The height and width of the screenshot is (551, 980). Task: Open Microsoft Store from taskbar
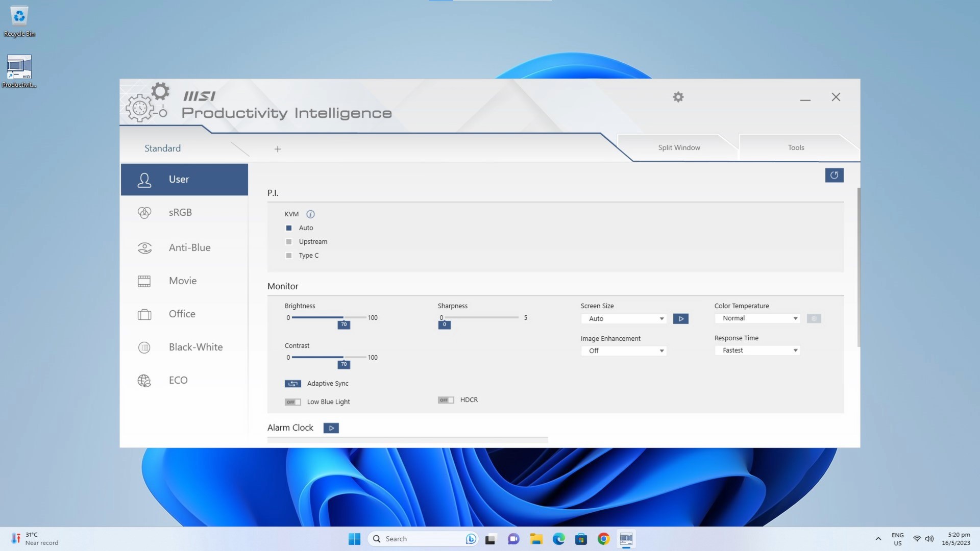click(x=581, y=539)
